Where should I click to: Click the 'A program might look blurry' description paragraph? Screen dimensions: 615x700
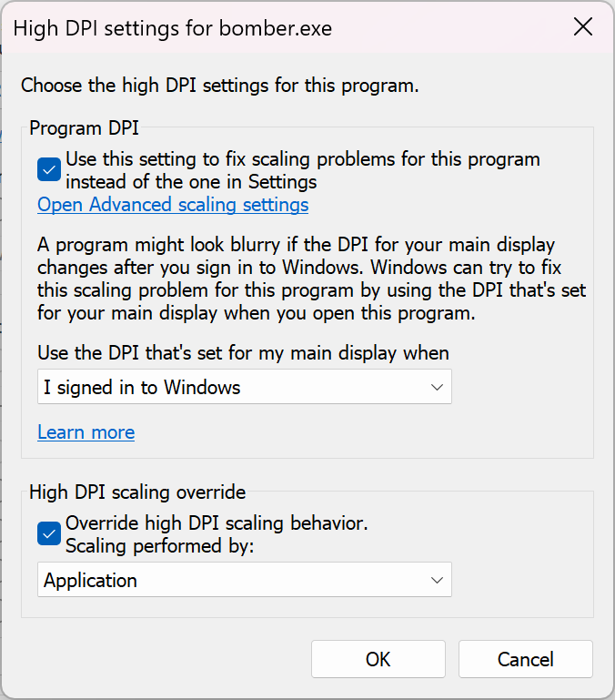tap(311, 279)
